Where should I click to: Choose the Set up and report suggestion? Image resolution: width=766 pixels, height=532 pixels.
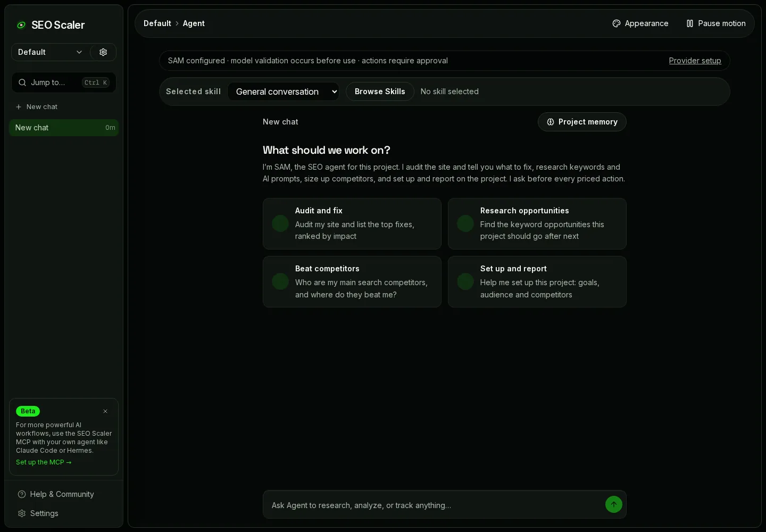(537, 281)
